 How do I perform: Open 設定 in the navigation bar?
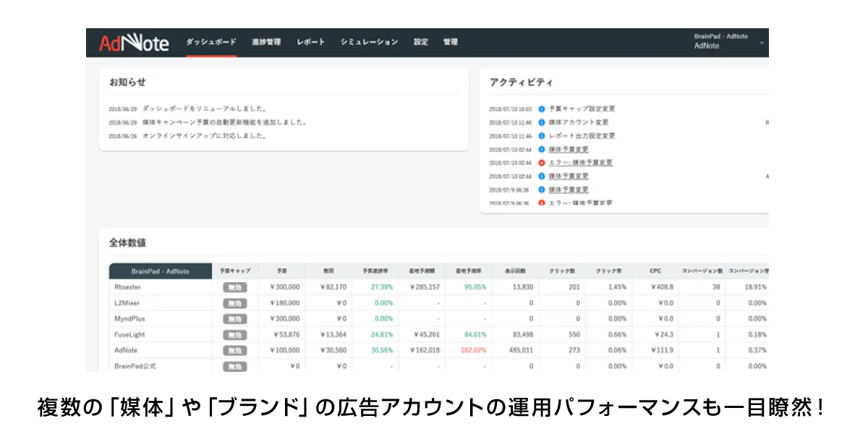(421, 42)
